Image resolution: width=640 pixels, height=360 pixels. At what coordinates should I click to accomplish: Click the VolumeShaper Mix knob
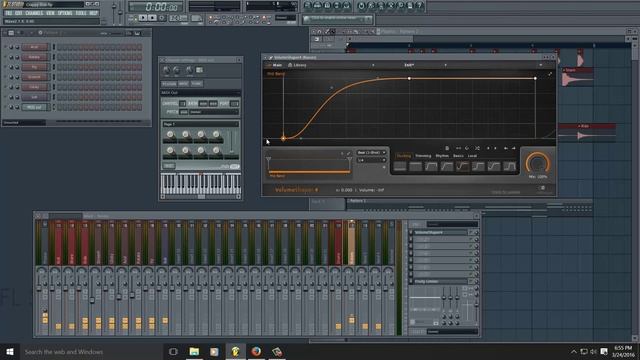[x=538, y=163]
